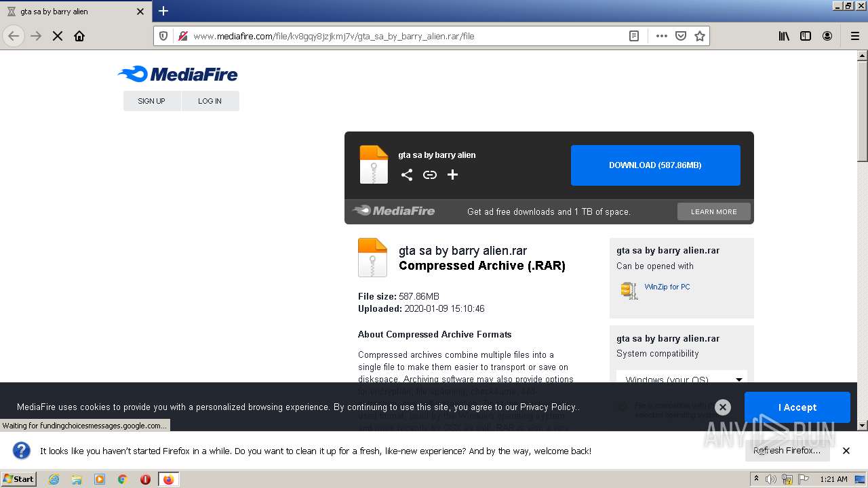
Task: Click the blue question mark info icon
Action: coord(22,450)
